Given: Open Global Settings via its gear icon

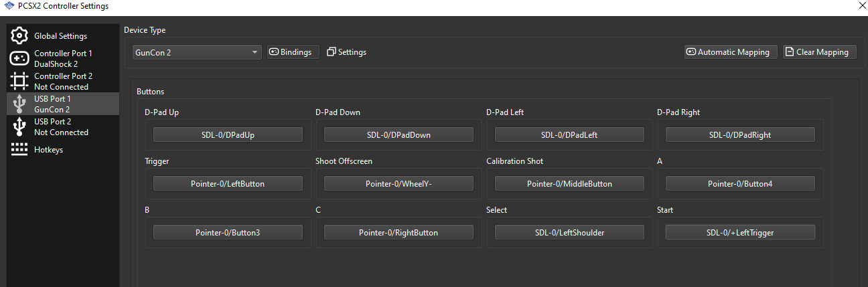Looking at the screenshot, I should [19, 36].
